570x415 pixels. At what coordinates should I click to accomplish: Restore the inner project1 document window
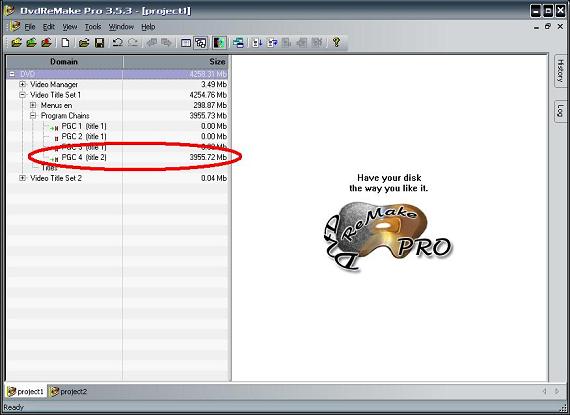[x=548, y=27]
